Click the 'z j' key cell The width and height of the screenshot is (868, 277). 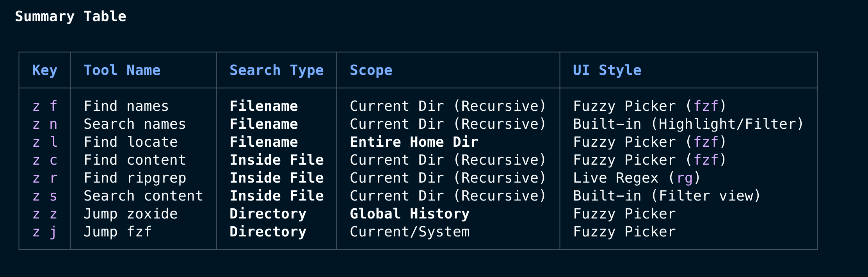(x=45, y=232)
